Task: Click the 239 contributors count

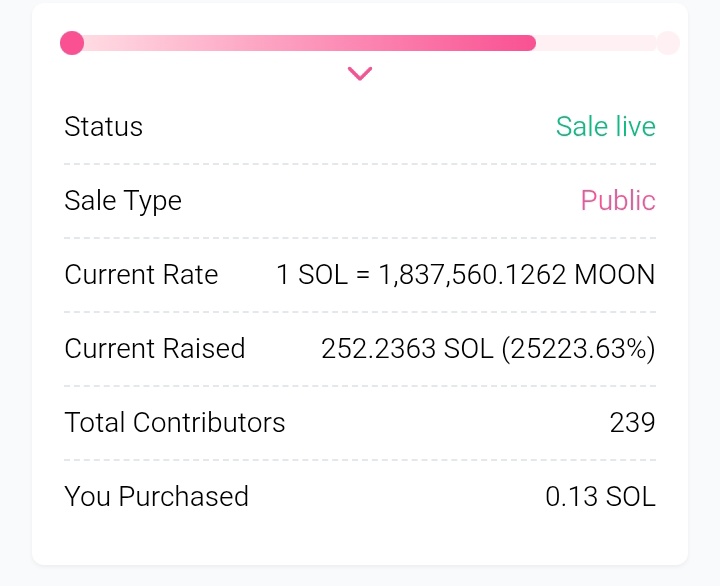Action: click(632, 423)
